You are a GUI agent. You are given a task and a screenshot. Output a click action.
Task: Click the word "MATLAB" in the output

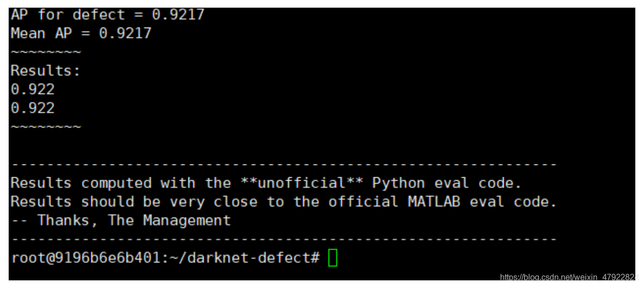(x=434, y=202)
